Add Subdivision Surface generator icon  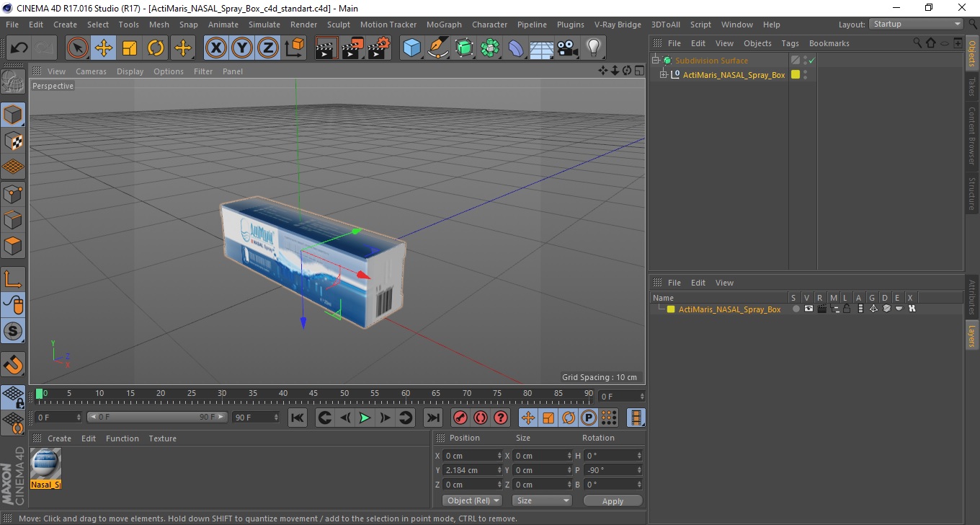pos(464,48)
